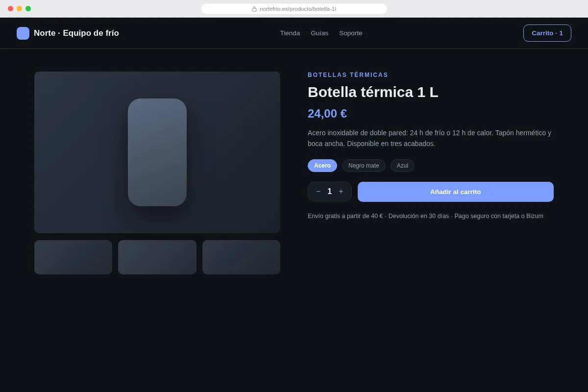
Task: Open the Guías menu item
Action: pyautogui.click(x=319, y=33)
